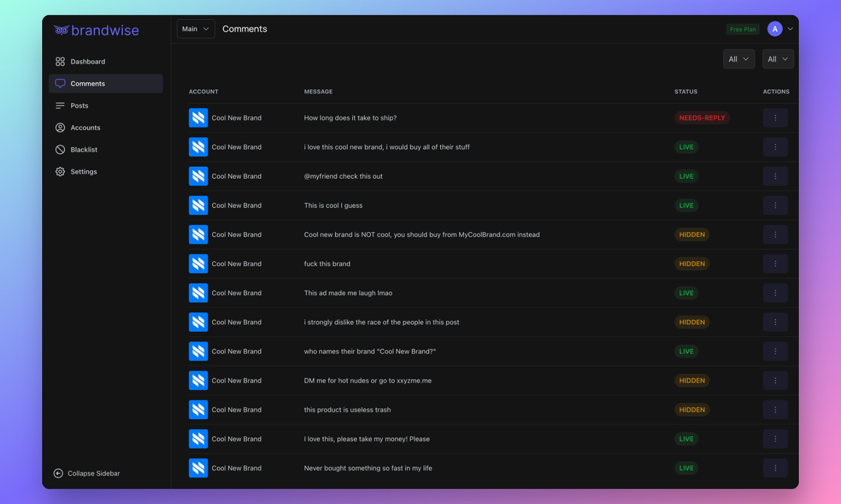Click account logo beside "This is cool I guess"
This screenshot has width=841, height=504.
[x=198, y=205]
